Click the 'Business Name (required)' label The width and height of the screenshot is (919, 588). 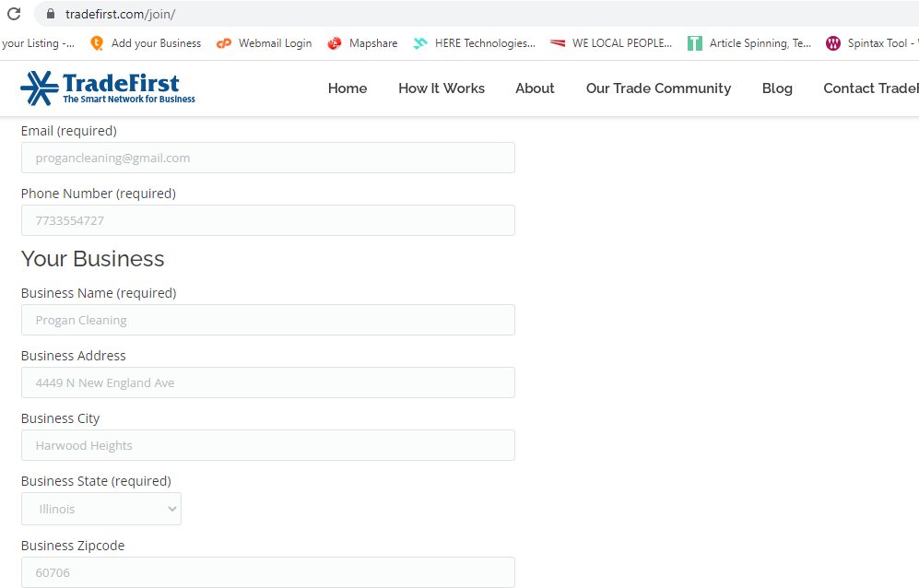[x=99, y=293]
